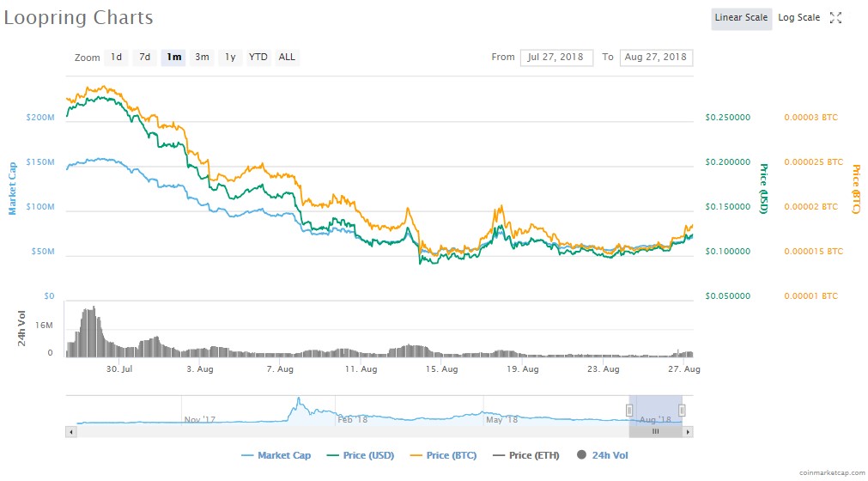This screenshot has height=481, width=868.
Task: Open the From date field
Action: (556, 57)
